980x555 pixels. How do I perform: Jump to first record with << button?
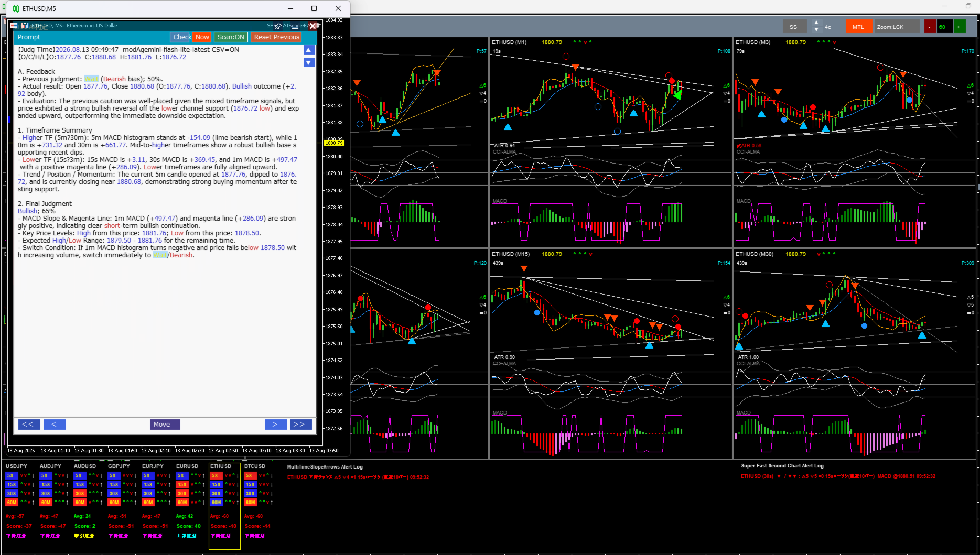[x=29, y=425]
